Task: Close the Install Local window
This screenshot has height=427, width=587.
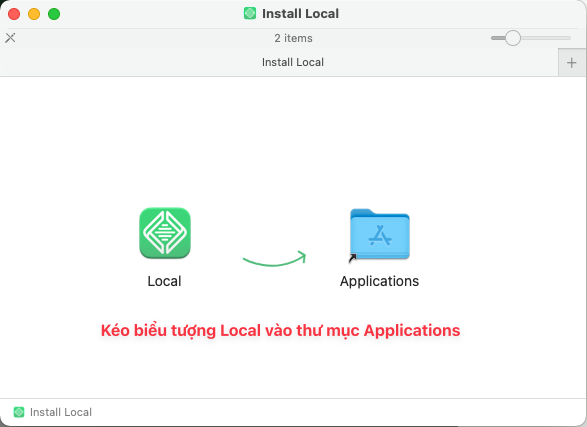Action: click(x=14, y=14)
